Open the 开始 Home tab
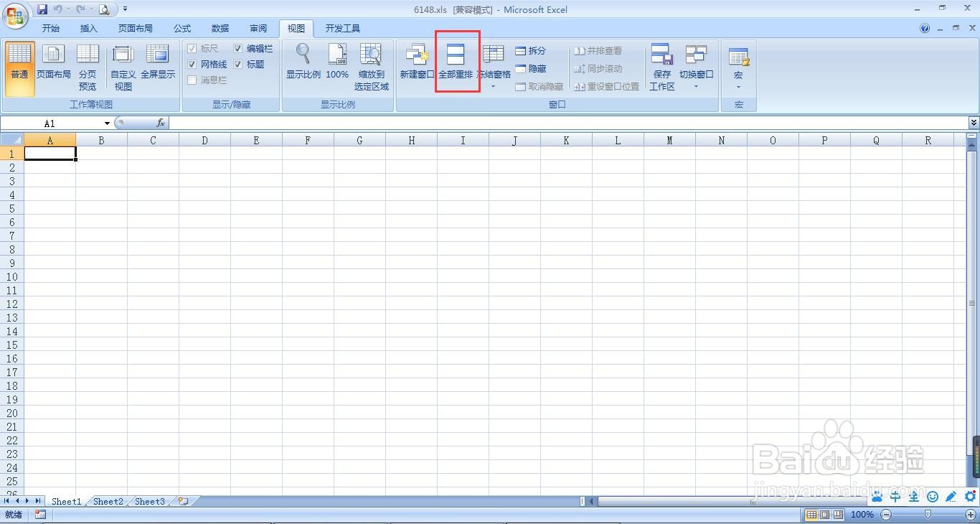The height and width of the screenshot is (524, 980). 51,29
